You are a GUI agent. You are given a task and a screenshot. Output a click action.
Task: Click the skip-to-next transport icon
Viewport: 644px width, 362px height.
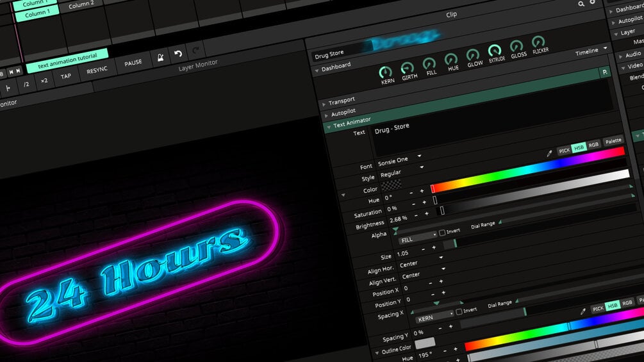[x=18, y=71]
